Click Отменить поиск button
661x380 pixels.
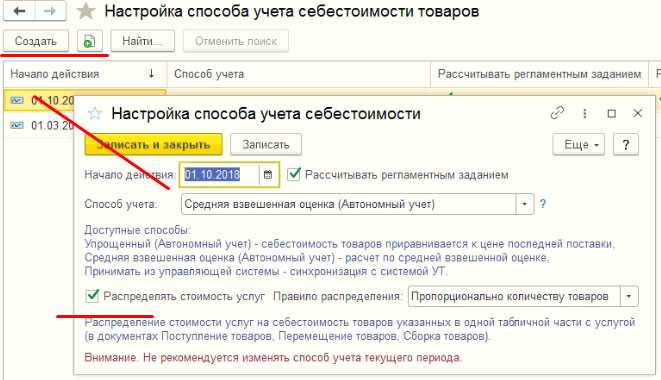(x=236, y=41)
